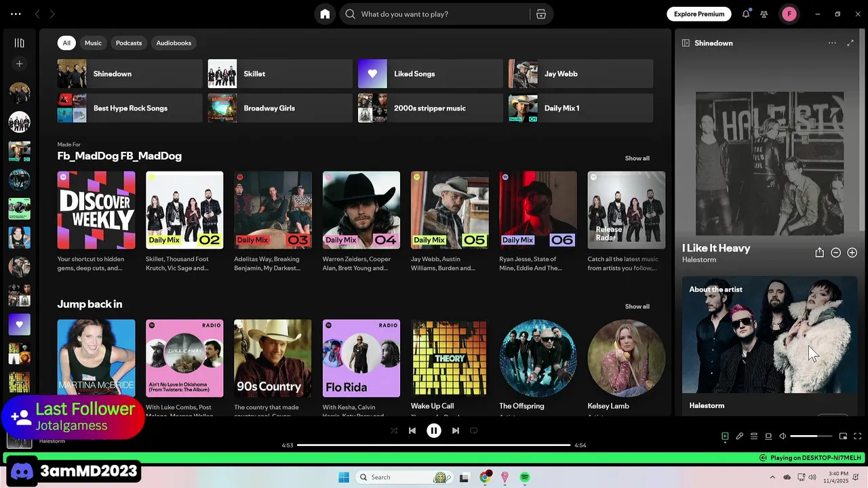The image size is (868, 488).
Task: Select the Music filter chip
Action: click(93, 43)
